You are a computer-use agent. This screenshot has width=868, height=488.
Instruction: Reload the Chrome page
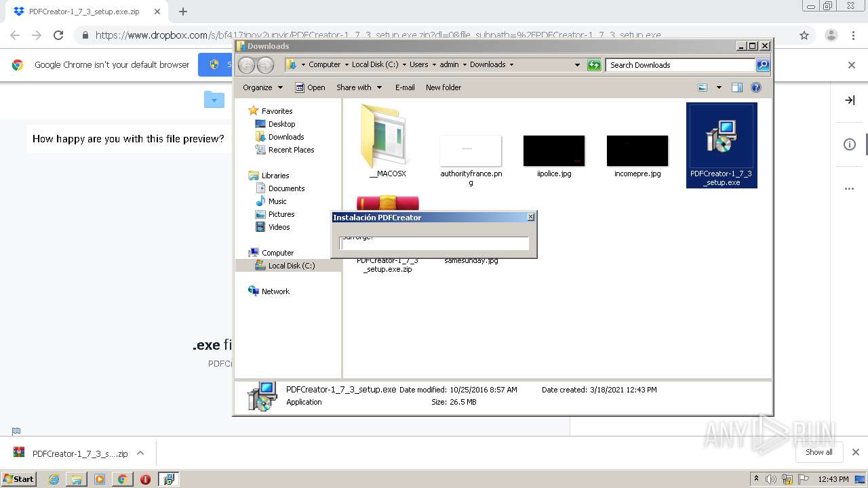coord(58,35)
